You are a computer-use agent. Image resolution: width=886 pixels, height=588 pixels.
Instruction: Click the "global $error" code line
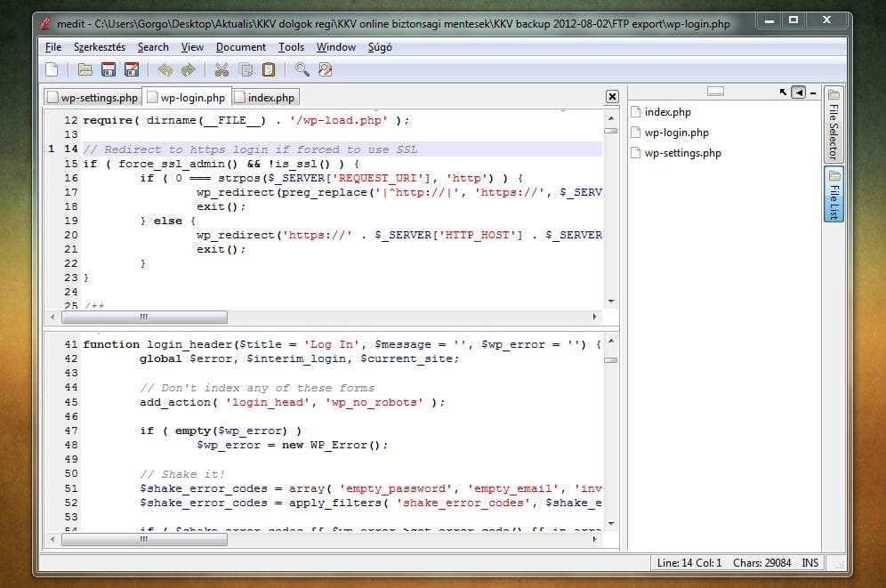(x=300, y=358)
